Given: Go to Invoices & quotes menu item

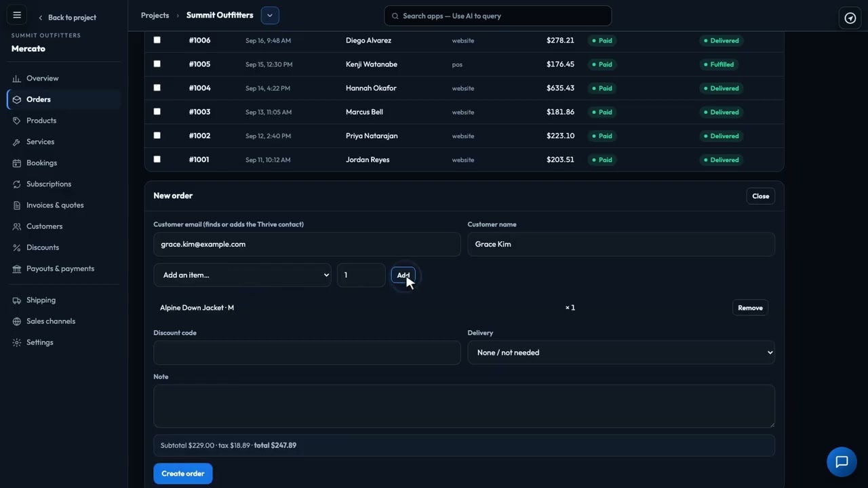Looking at the screenshot, I should coord(64,205).
